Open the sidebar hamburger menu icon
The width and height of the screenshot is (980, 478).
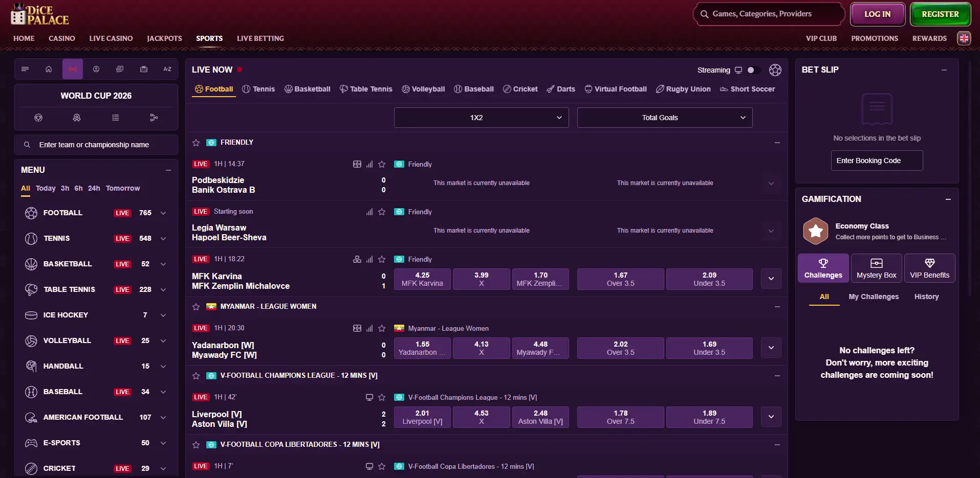(x=25, y=69)
